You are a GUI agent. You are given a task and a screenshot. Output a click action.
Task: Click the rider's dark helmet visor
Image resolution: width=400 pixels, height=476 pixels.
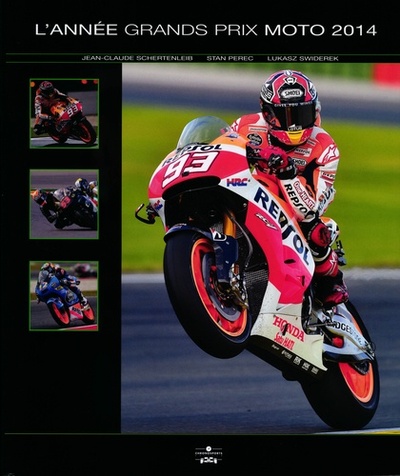294,116
